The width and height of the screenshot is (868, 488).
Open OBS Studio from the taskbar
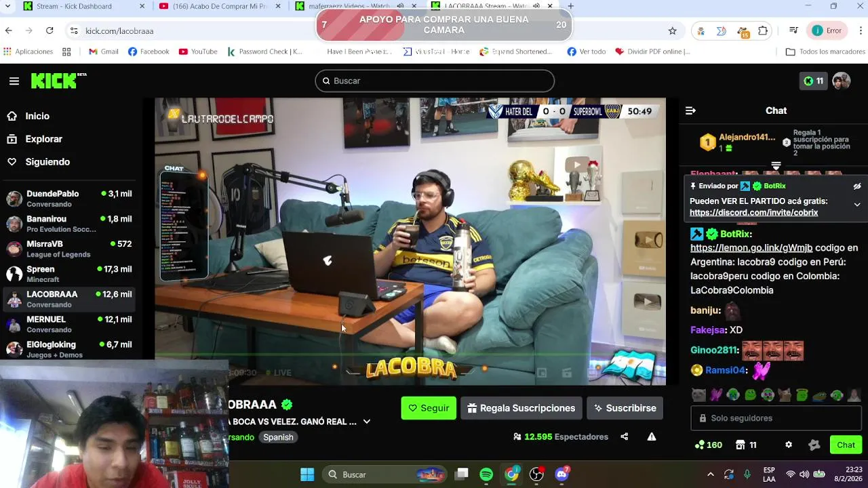pos(536,474)
